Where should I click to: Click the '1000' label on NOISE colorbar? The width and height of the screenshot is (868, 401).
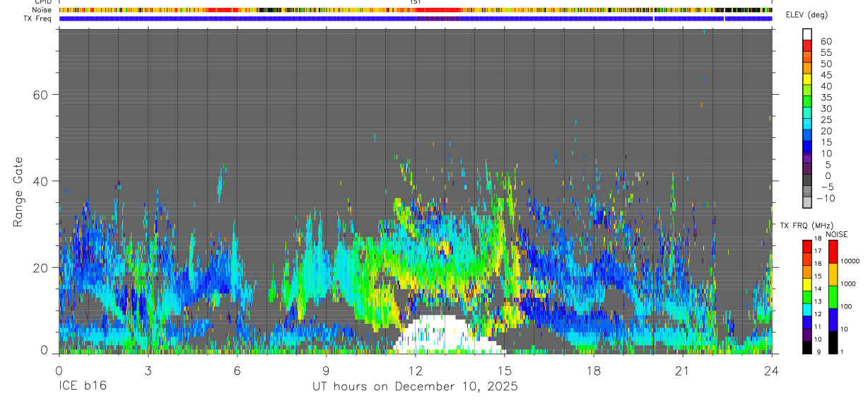click(847, 284)
